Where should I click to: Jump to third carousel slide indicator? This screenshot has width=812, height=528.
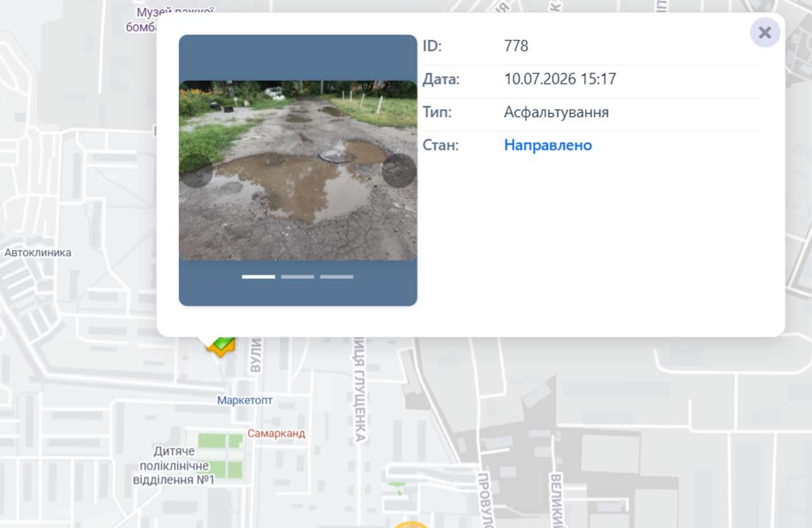tap(337, 277)
